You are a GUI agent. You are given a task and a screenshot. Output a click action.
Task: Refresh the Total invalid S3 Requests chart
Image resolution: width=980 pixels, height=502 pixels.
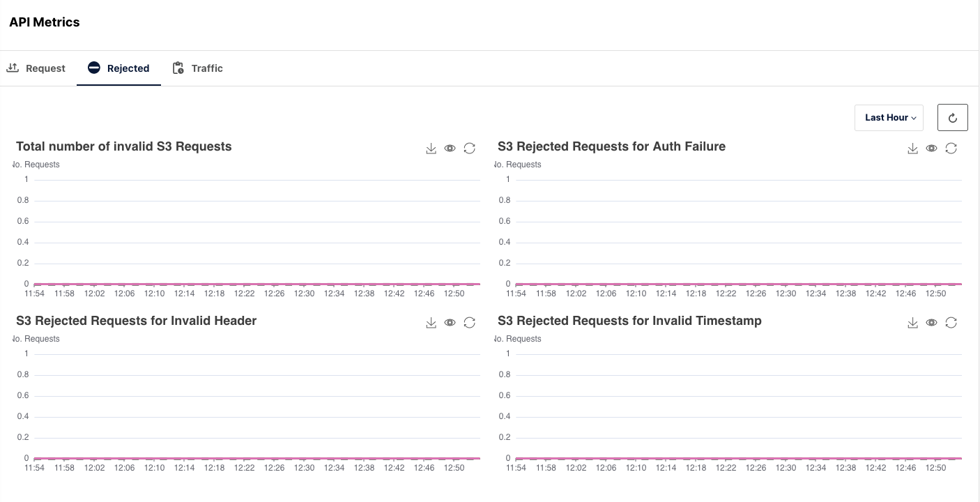coord(470,148)
